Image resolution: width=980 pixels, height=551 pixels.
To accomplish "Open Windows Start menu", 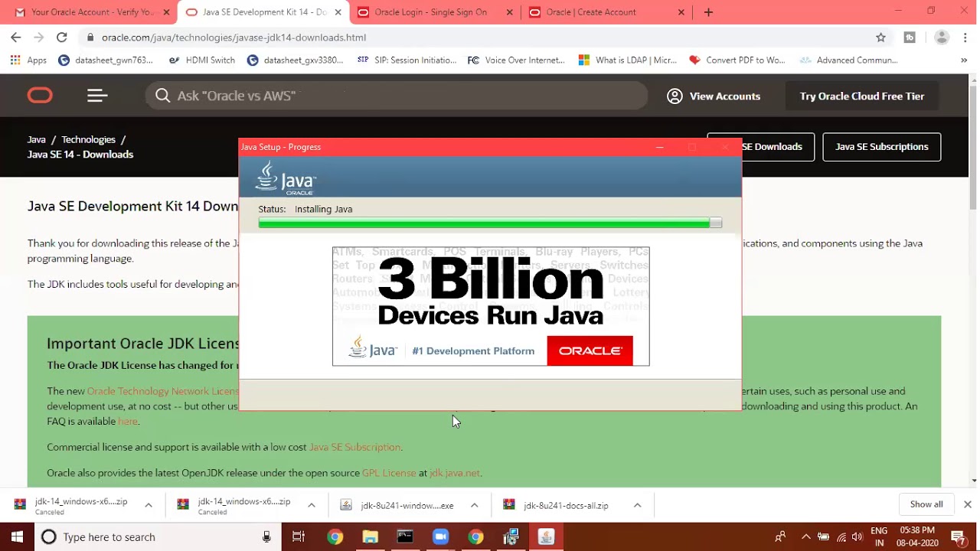I will pyautogui.click(x=18, y=536).
